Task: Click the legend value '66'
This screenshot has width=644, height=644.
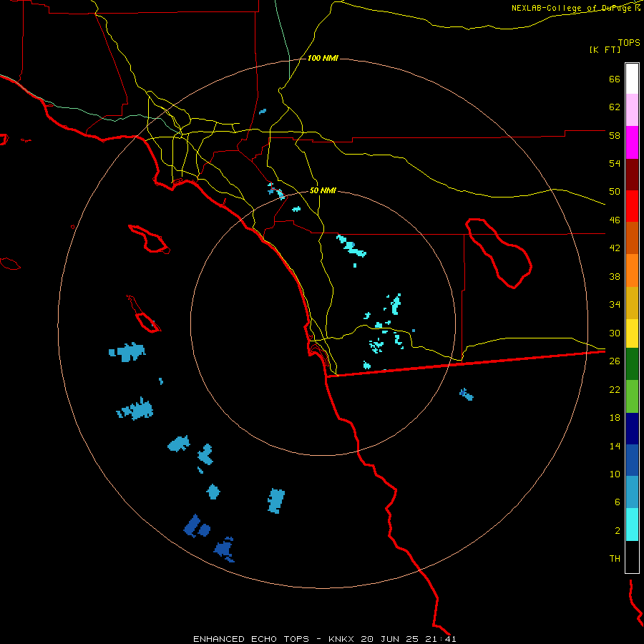Action: 615,79
